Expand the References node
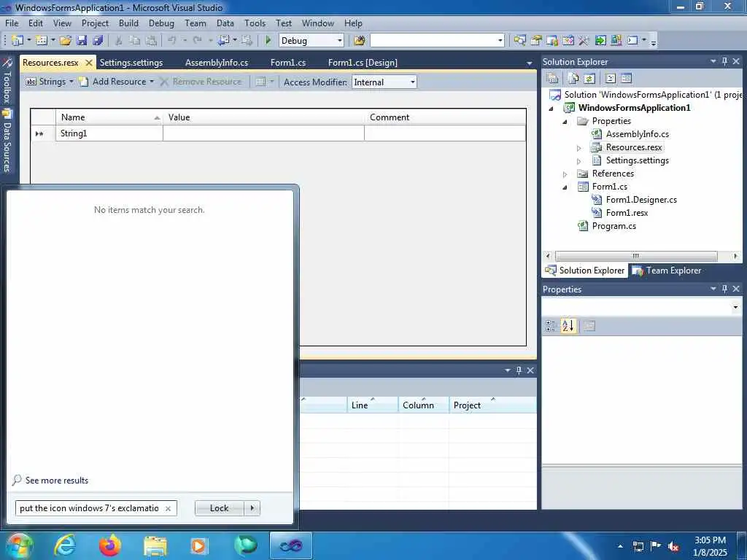The height and width of the screenshot is (560, 747). pyautogui.click(x=565, y=174)
